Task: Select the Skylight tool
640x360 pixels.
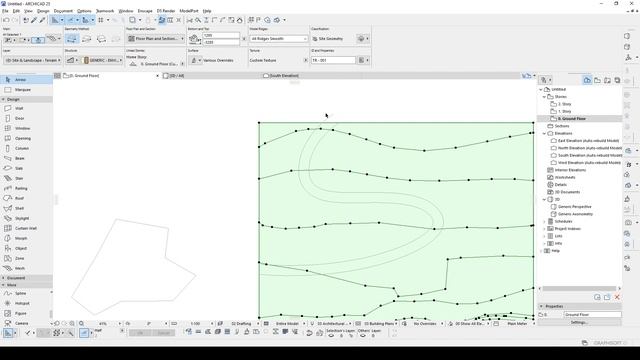Action: pos(26,218)
